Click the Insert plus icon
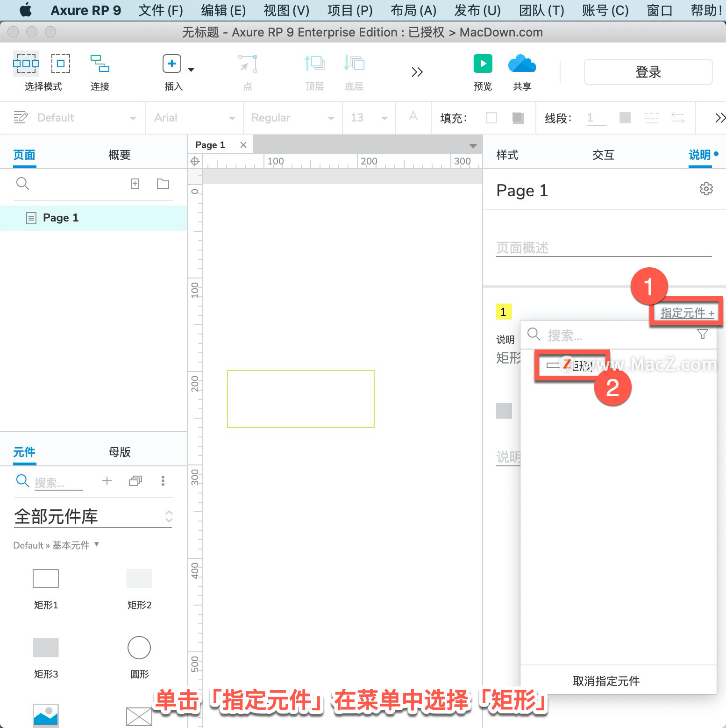 click(x=172, y=64)
